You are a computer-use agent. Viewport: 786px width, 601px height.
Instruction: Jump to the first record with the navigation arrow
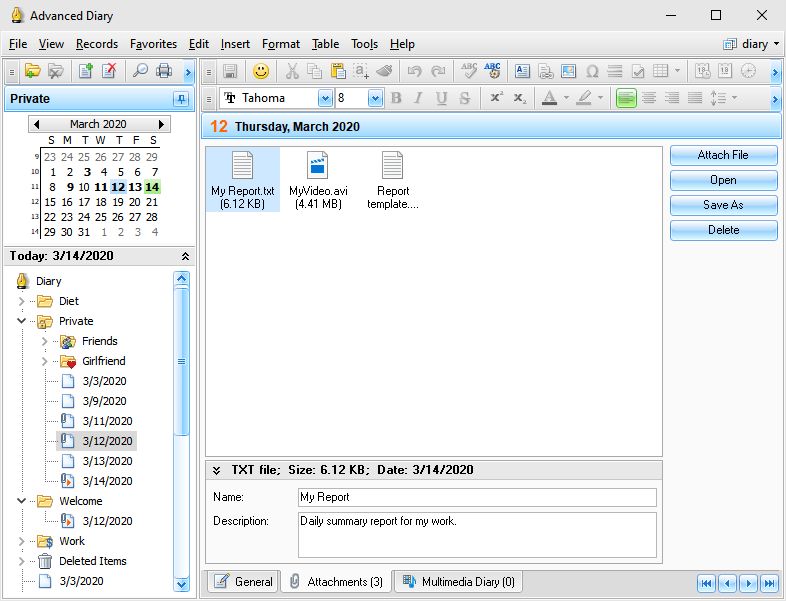[x=706, y=583]
